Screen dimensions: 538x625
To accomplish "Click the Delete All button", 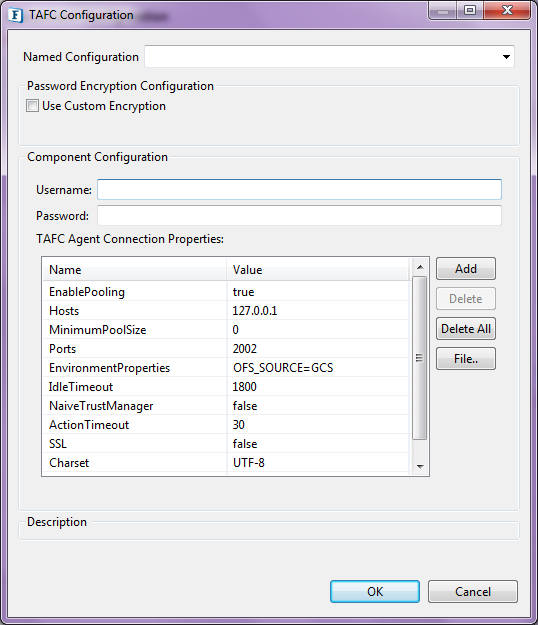I will [466, 329].
